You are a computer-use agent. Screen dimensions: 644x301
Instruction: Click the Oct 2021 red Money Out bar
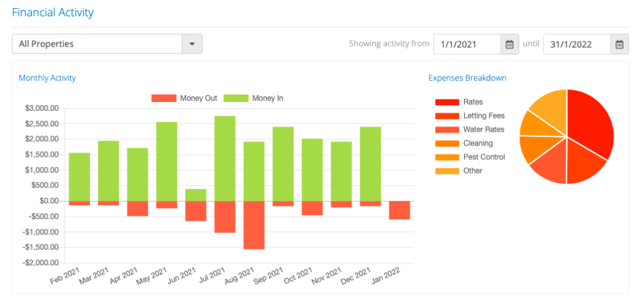pyautogui.click(x=312, y=208)
